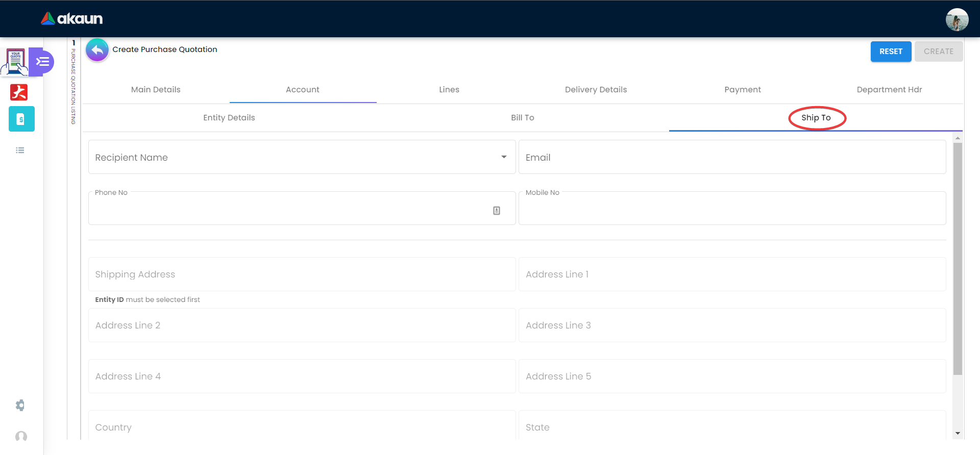This screenshot has width=980, height=455.
Task: Select the Bill To sub-tab
Action: tap(523, 118)
